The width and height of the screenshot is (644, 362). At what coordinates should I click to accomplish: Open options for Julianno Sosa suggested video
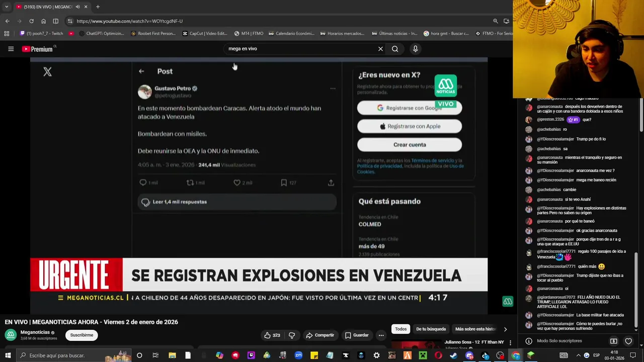pyautogui.click(x=510, y=342)
